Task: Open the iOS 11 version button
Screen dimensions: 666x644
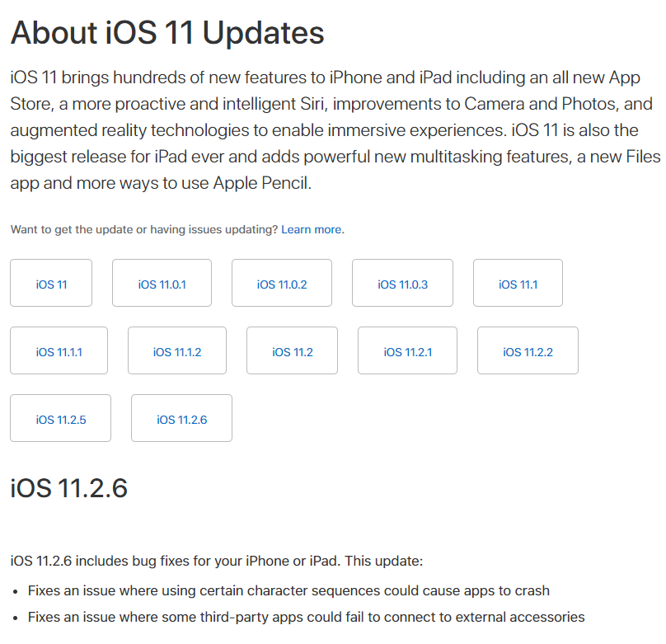Action: pos(51,283)
